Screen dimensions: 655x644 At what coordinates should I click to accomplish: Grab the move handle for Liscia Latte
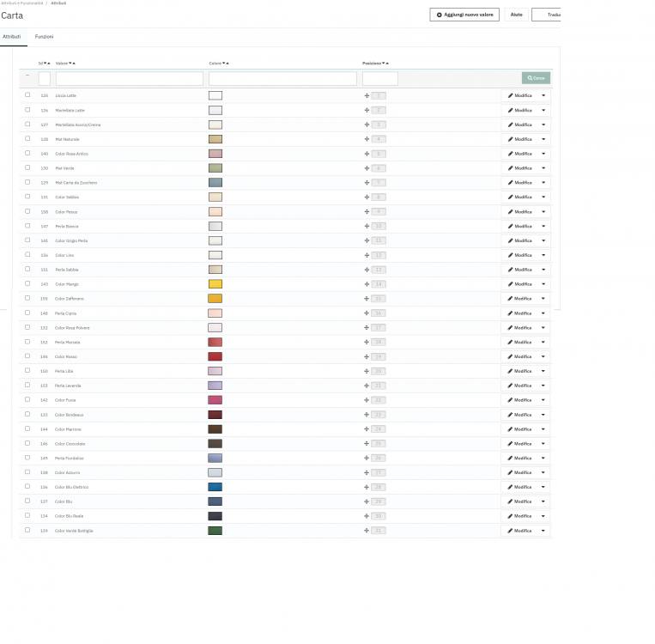coord(367,95)
